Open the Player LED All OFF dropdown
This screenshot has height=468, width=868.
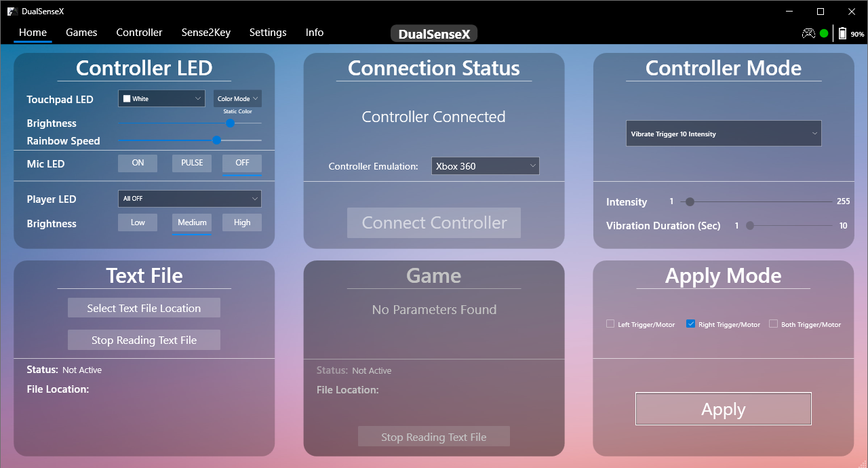tap(190, 199)
